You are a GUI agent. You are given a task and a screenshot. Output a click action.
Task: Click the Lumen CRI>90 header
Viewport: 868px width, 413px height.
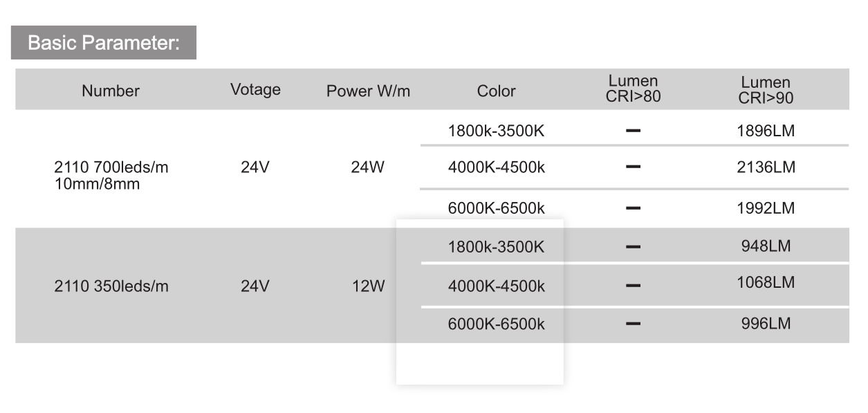click(766, 91)
